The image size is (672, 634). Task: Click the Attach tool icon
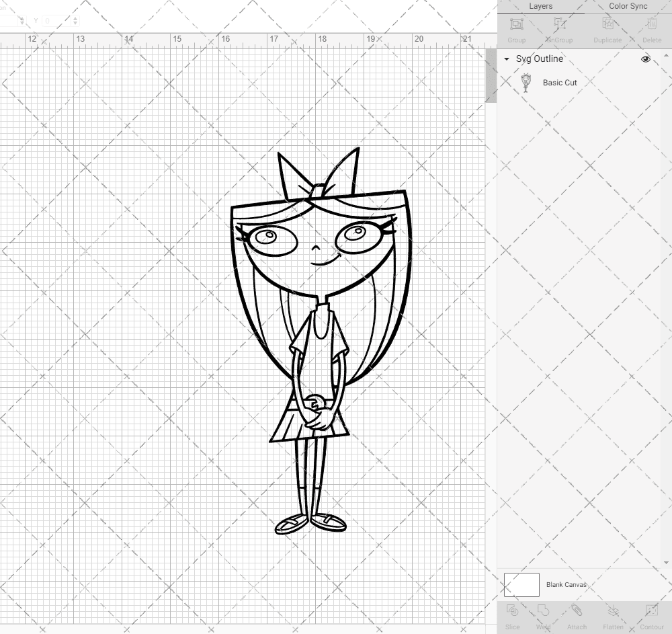[x=577, y=610]
